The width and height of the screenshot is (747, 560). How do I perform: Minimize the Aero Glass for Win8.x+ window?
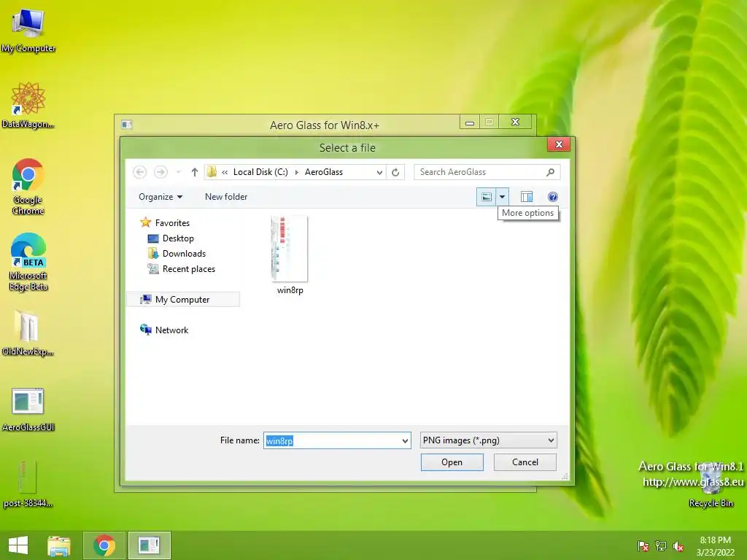pos(470,122)
